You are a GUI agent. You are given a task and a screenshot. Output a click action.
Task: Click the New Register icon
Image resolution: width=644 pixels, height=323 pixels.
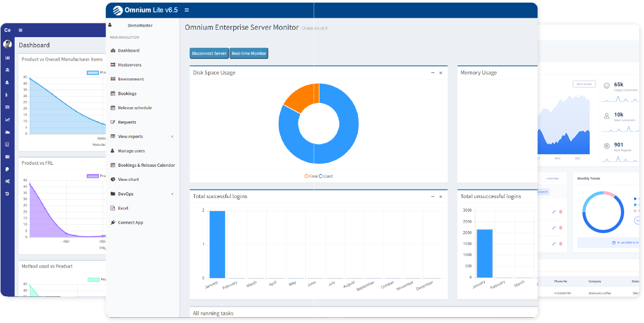[606, 146]
